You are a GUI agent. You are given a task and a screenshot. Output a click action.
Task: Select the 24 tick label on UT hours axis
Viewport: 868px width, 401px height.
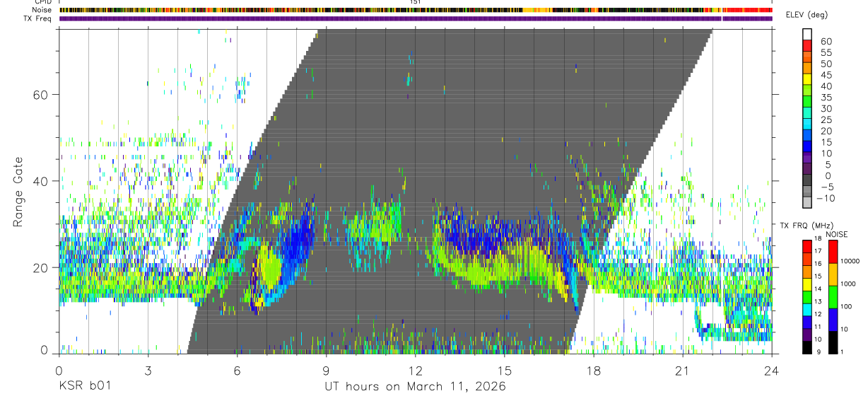tap(771, 371)
